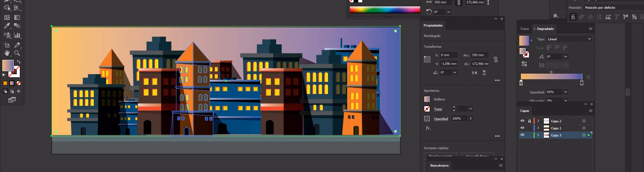Toggle visibility of Capa 2 layer

522,121
